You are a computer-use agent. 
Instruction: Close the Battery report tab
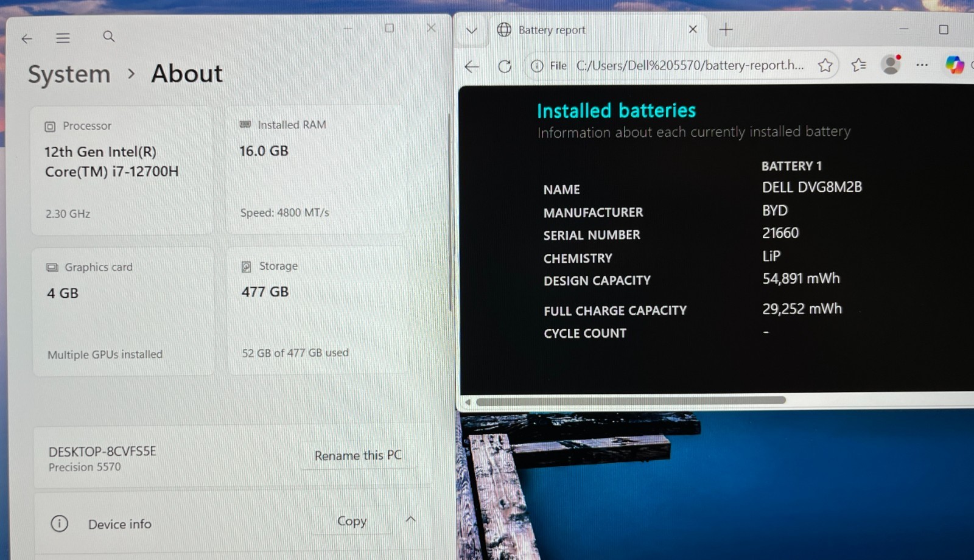(x=693, y=29)
